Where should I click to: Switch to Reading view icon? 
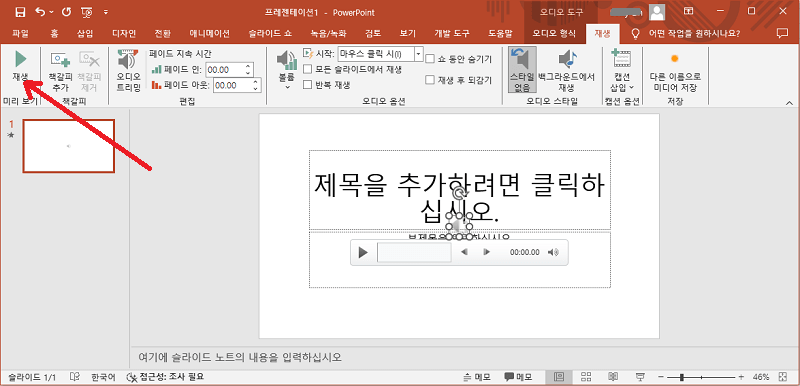[x=613, y=377]
